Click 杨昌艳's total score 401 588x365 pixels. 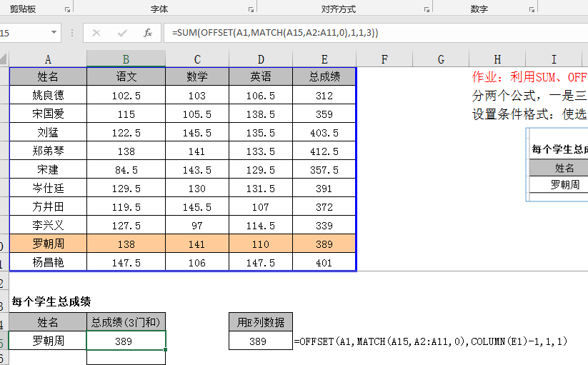coord(324,262)
